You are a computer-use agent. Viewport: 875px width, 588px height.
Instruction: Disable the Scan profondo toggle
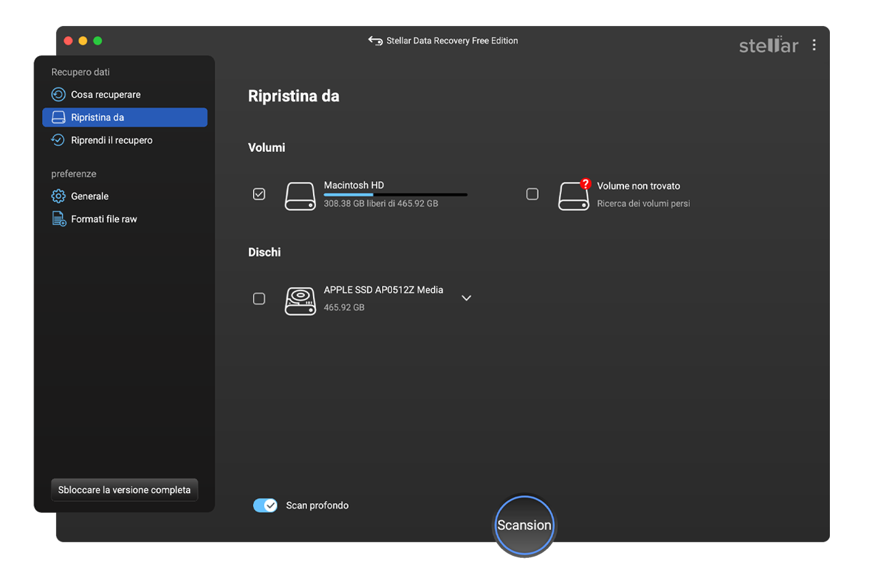[x=265, y=505]
